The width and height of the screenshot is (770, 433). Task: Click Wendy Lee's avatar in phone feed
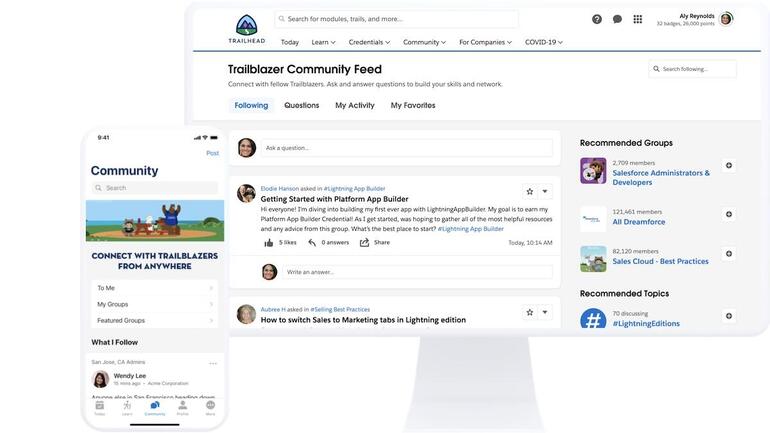pyautogui.click(x=101, y=379)
